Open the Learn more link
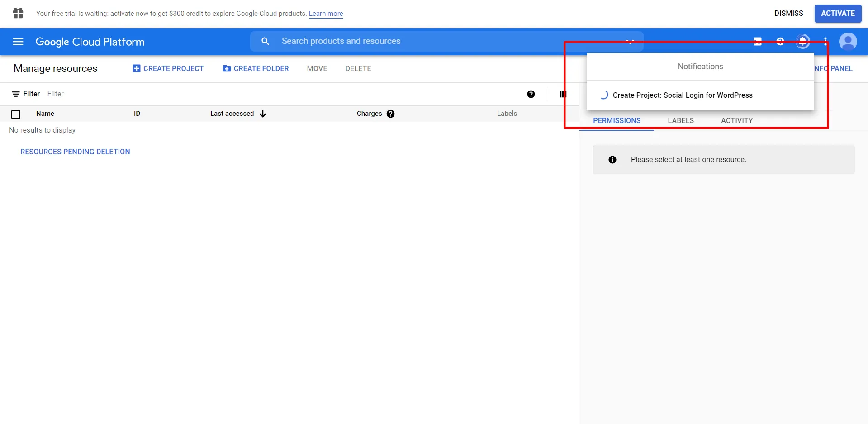The width and height of the screenshot is (868, 424). (326, 14)
